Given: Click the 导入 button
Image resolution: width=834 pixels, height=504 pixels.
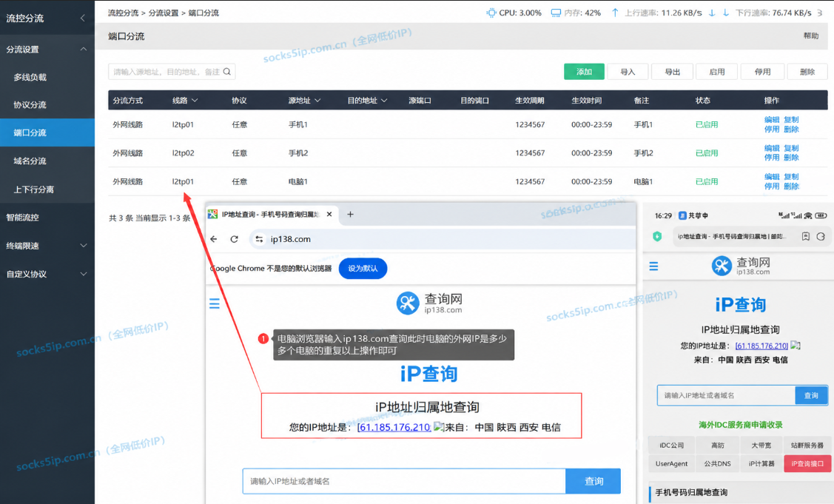Looking at the screenshot, I should [x=628, y=71].
